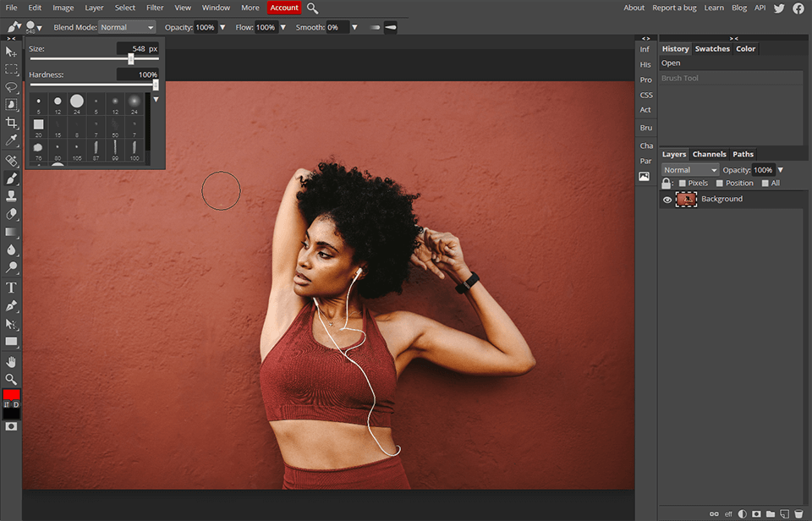This screenshot has height=521, width=812.
Task: Open the layer Opacity dropdown arrow
Action: (779, 169)
